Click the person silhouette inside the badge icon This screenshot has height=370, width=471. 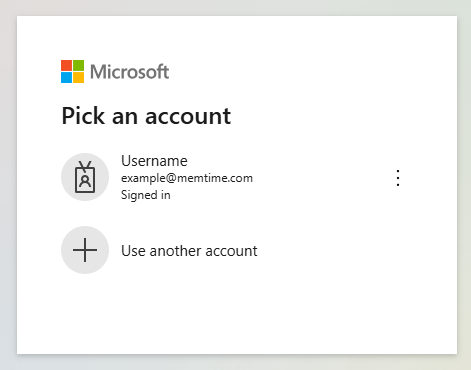pos(85,181)
